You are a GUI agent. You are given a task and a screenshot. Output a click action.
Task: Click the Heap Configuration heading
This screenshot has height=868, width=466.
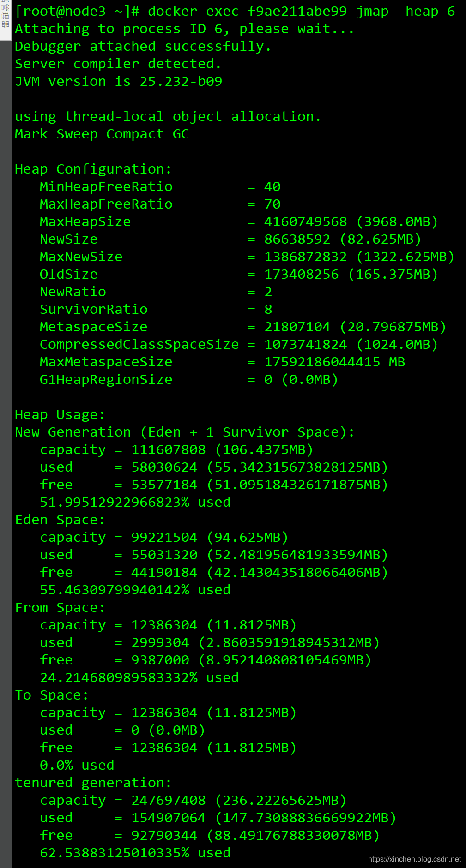click(x=93, y=169)
